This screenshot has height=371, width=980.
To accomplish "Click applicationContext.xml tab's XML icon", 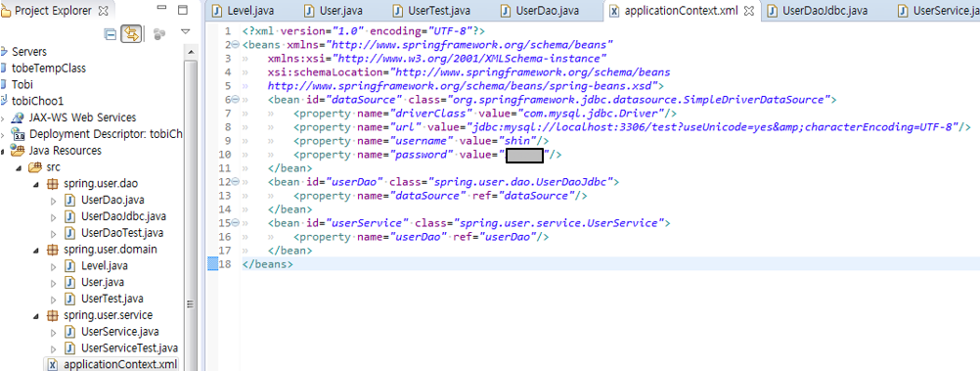I will point(614,11).
